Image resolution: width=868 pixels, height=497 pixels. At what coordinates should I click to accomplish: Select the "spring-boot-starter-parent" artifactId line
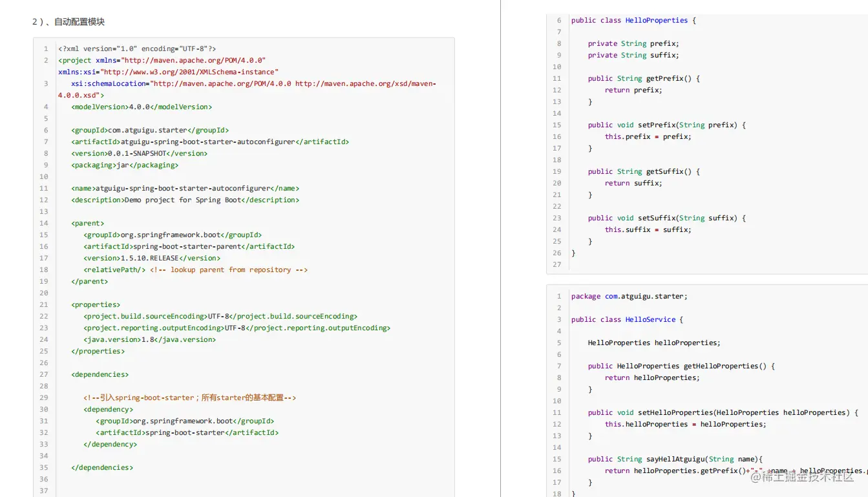[189, 246]
